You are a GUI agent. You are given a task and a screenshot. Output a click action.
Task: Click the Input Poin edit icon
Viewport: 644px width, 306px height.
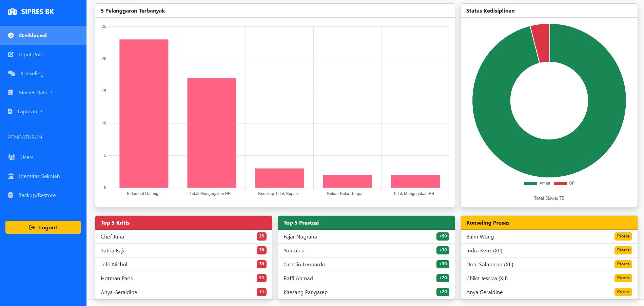[11, 54]
